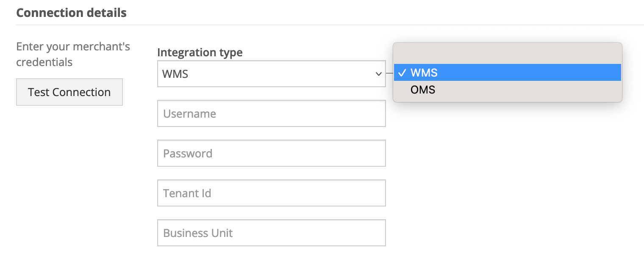The width and height of the screenshot is (644, 256).
Task: Click the Business Unit placeholder text
Action: (x=198, y=233)
